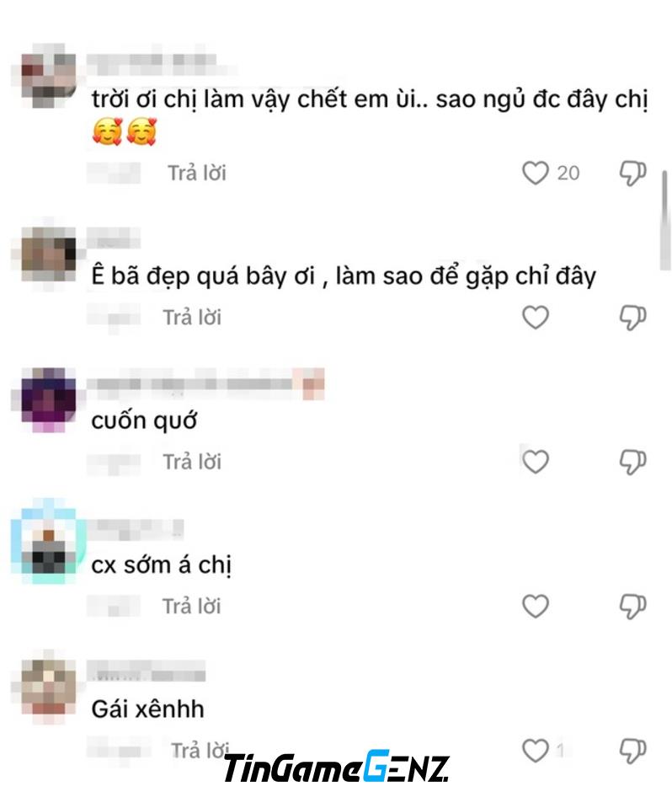Click 'Trả lời' under 'Gái xênhh'
This screenshot has width=672, height=792.
[x=200, y=751]
